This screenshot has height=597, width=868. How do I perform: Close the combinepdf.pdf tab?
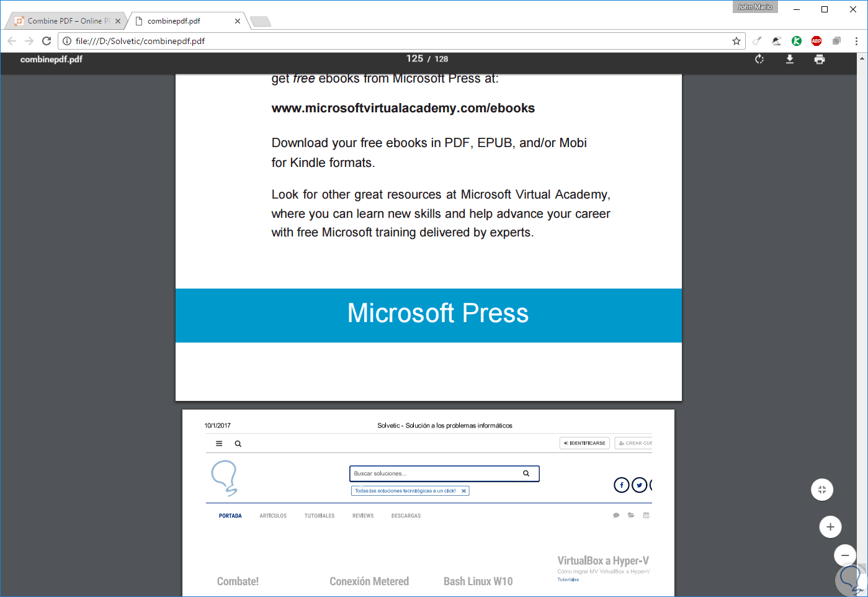pyautogui.click(x=238, y=21)
